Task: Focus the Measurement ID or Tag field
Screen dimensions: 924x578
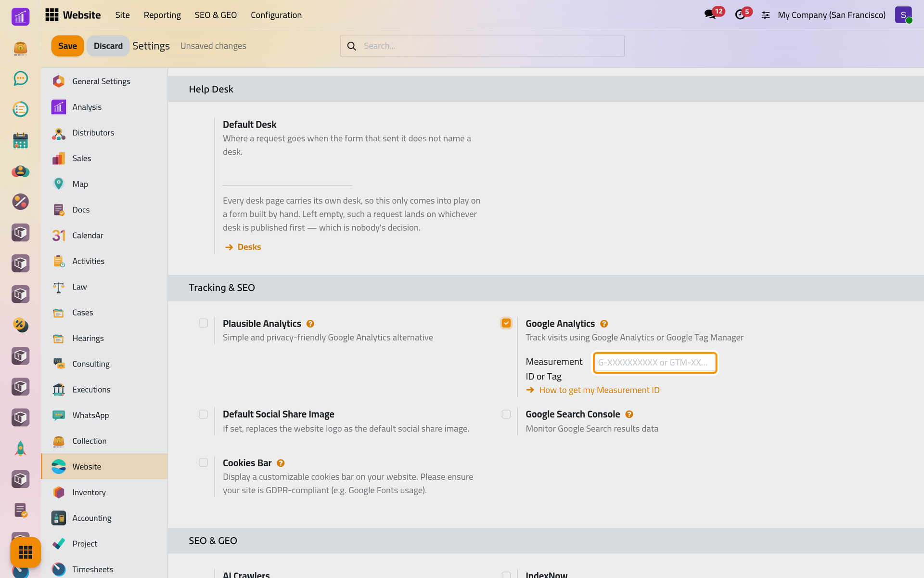Action: 655,363
